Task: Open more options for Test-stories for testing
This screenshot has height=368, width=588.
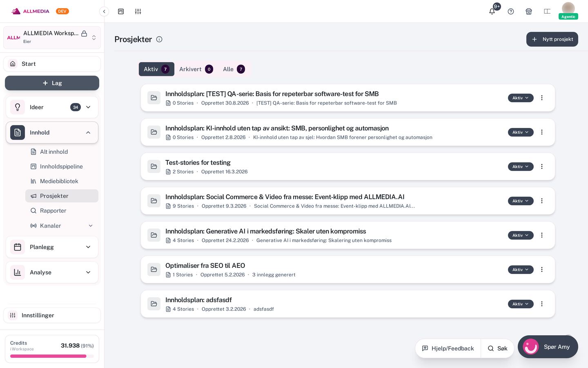Action: [x=542, y=166]
